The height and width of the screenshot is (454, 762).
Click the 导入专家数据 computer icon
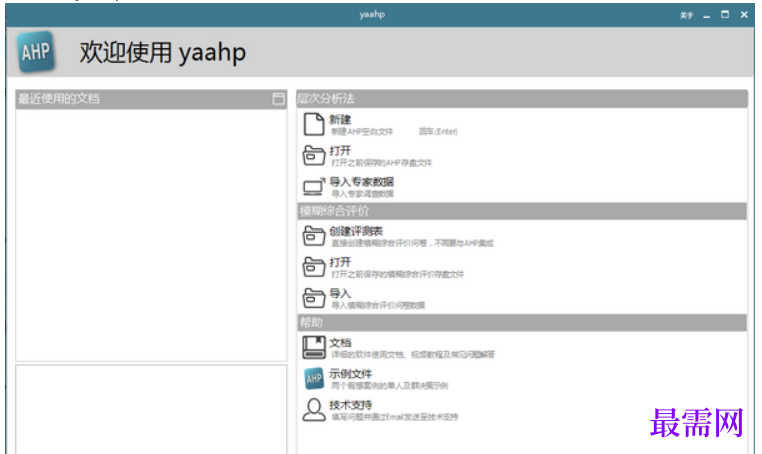coord(313,187)
